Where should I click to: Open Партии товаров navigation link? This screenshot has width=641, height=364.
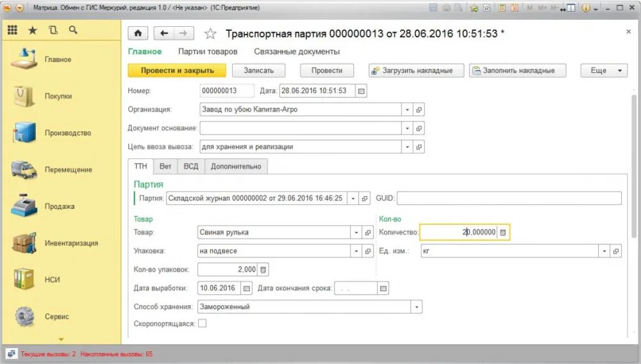click(x=208, y=52)
